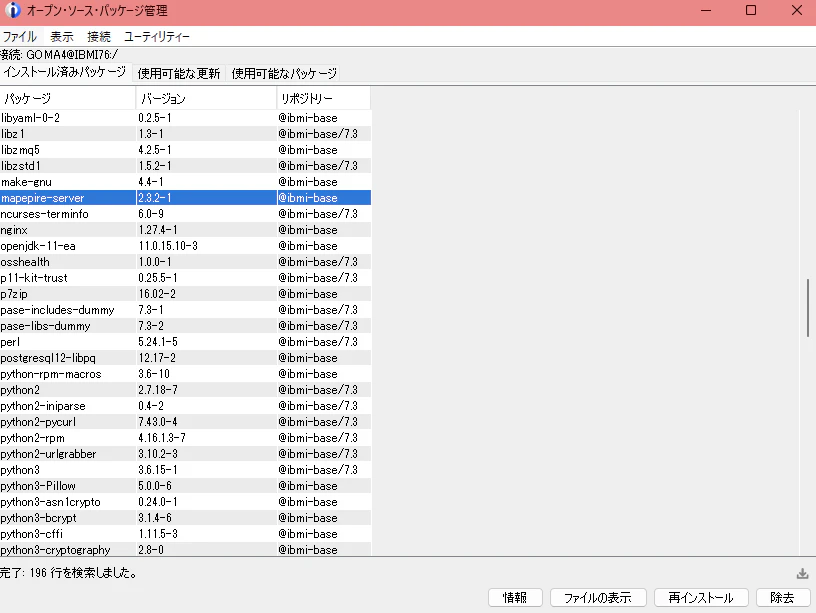This screenshot has width=816, height=613.
Task: Open the 表示 menu
Action: coord(61,36)
